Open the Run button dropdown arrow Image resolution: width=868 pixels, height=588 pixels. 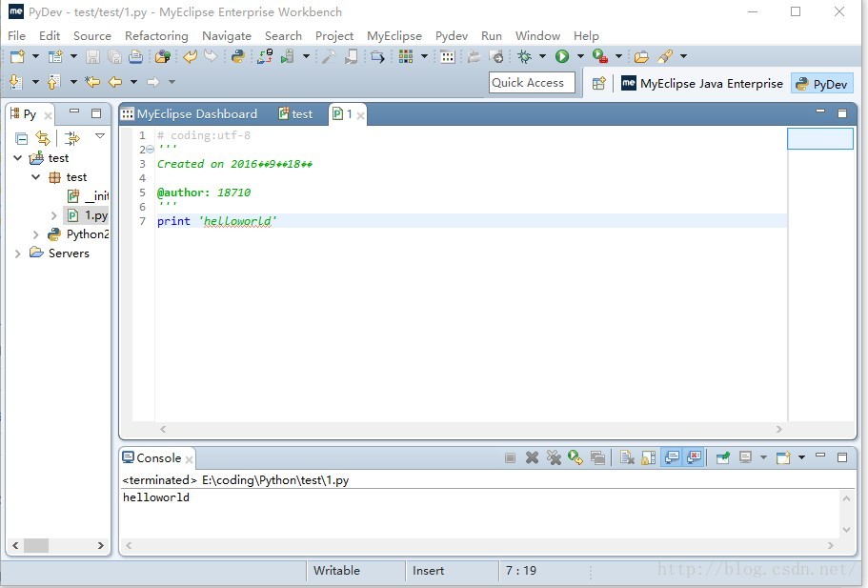[578, 57]
